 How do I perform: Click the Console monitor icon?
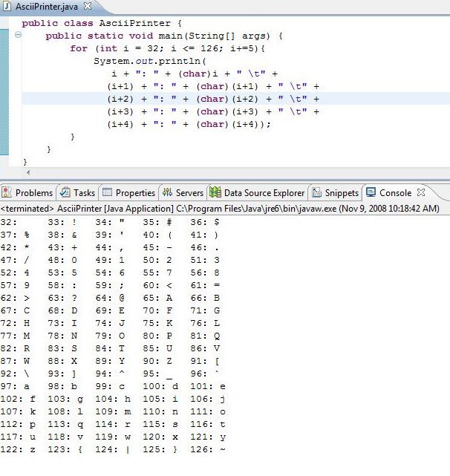[x=371, y=193]
